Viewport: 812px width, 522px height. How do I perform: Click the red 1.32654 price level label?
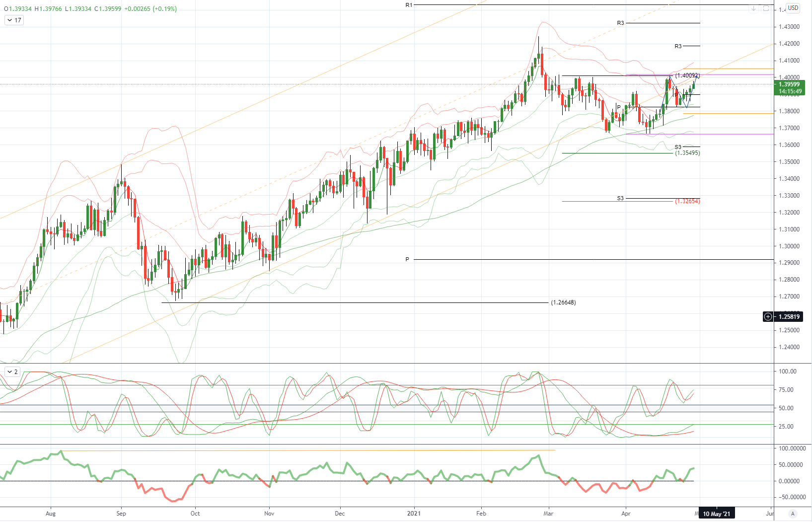coord(687,201)
